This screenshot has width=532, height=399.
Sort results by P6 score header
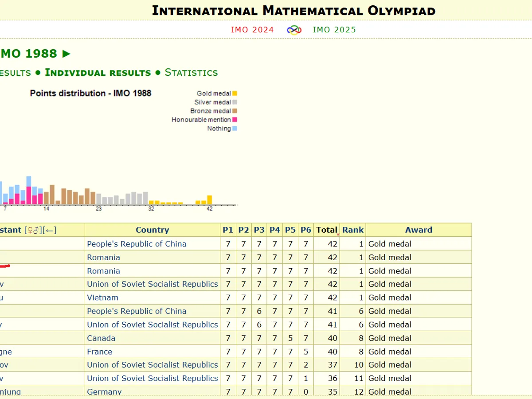306,230
